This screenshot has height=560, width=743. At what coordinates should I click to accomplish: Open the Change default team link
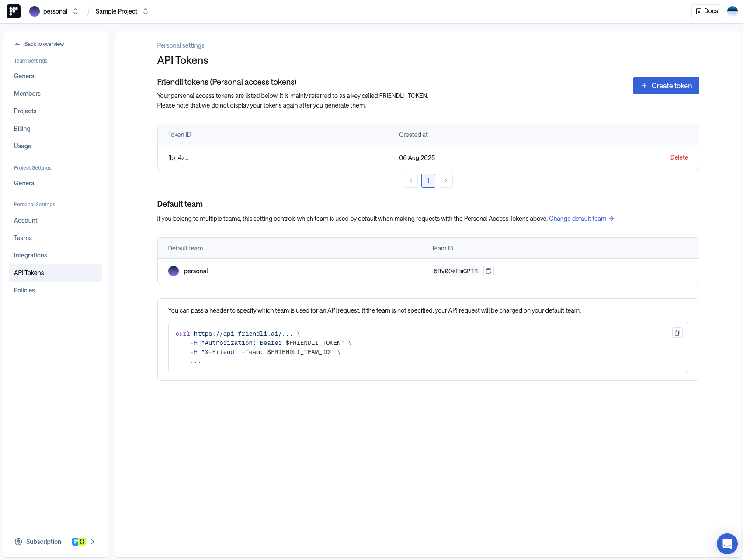[578, 218]
